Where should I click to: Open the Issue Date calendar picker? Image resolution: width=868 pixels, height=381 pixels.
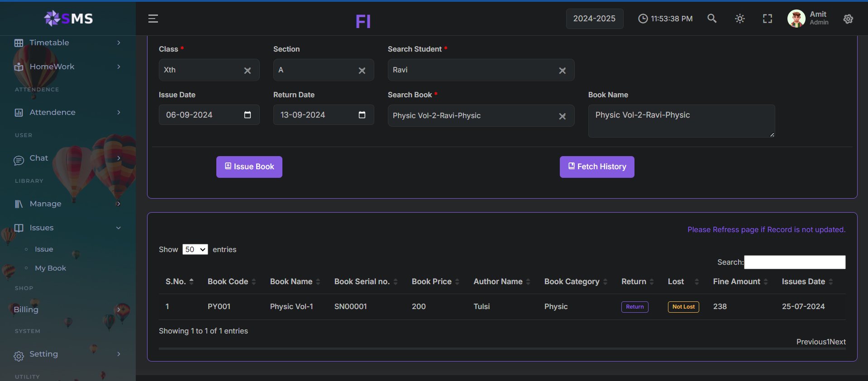pyautogui.click(x=248, y=115)
